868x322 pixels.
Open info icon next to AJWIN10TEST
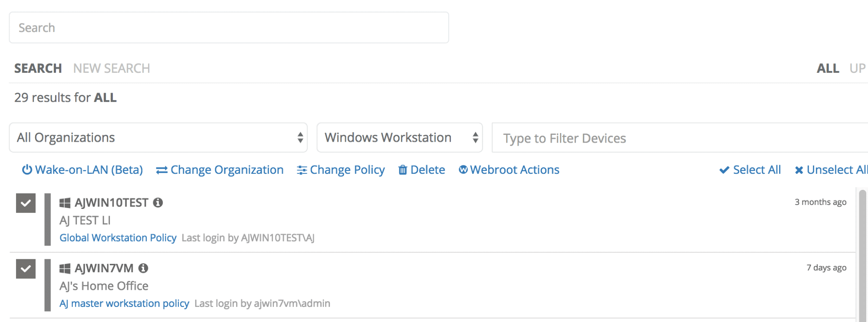point(158,202)
